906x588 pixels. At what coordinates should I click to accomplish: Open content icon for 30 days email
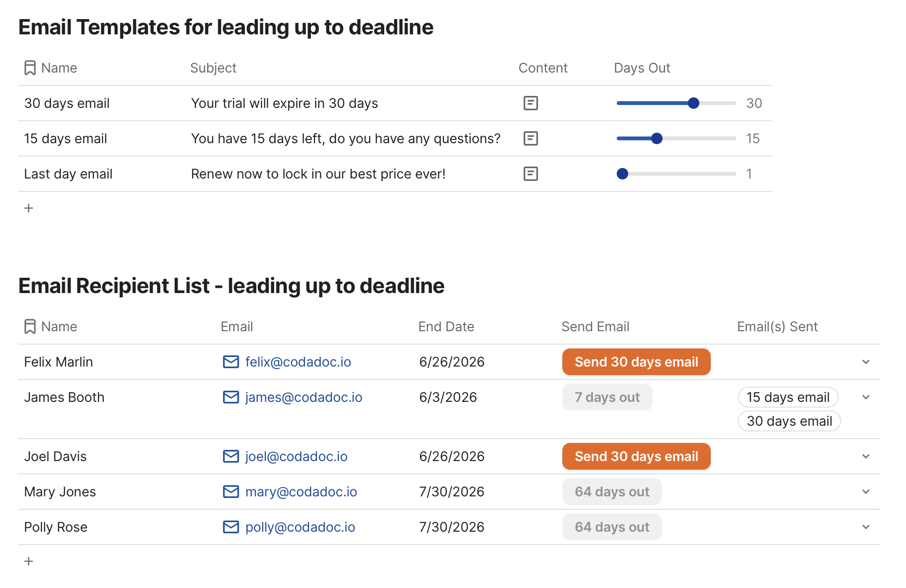530,103
